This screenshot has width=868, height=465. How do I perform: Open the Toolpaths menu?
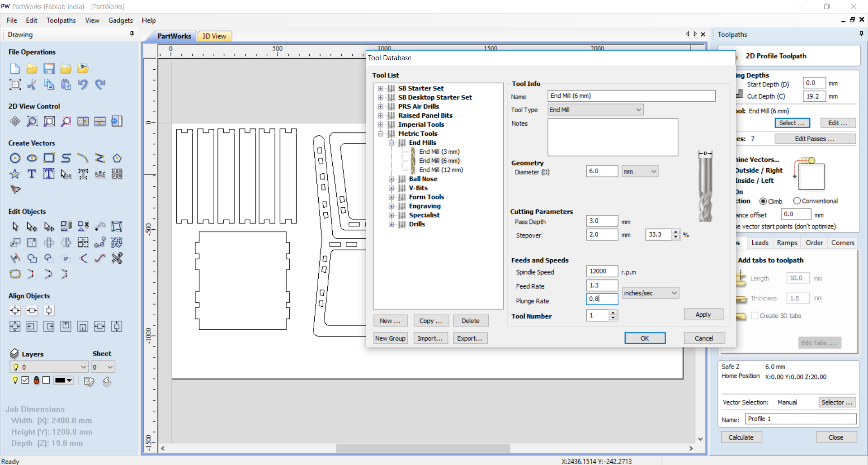[x=61, y=20]
